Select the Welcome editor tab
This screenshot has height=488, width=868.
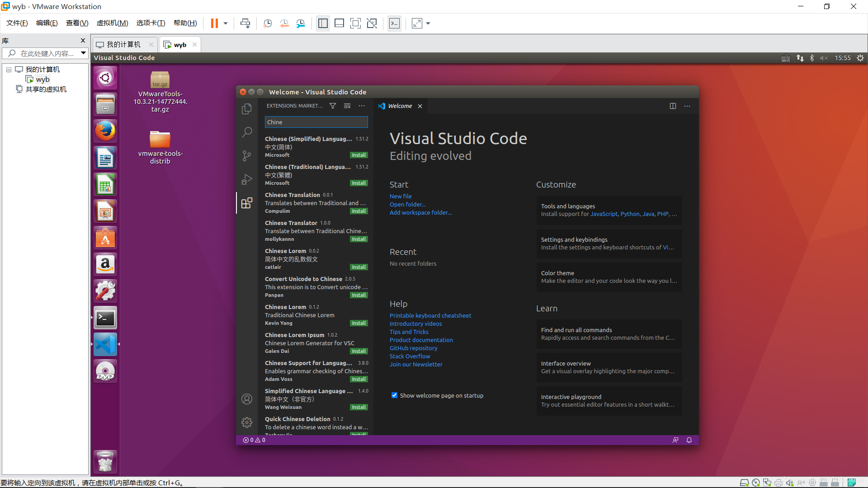point(400,106)
